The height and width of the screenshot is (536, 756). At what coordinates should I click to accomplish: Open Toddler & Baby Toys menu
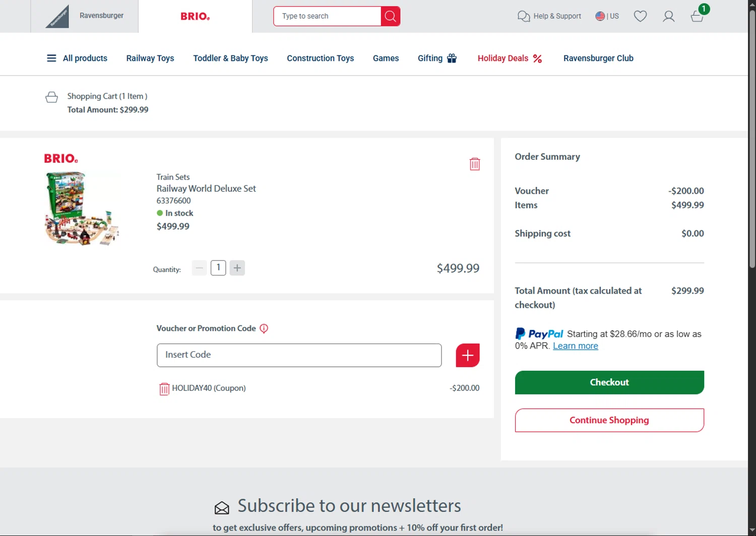tap(230, 58)
